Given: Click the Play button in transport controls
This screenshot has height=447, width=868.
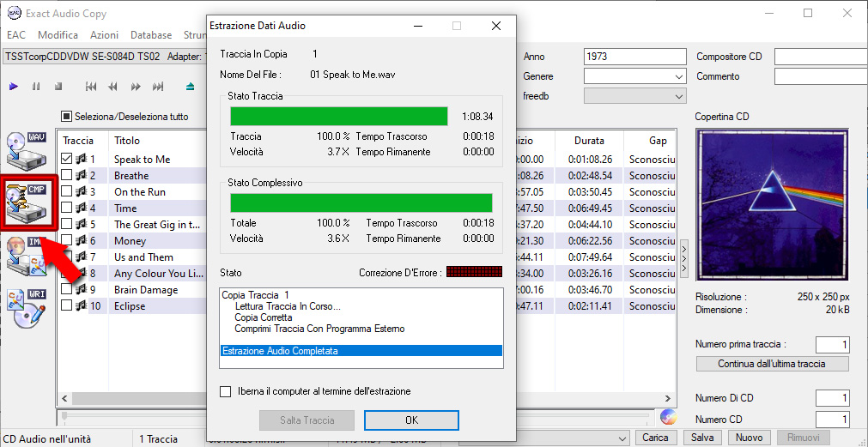Looking at the screenshot, I should click(x=15, y=87).
